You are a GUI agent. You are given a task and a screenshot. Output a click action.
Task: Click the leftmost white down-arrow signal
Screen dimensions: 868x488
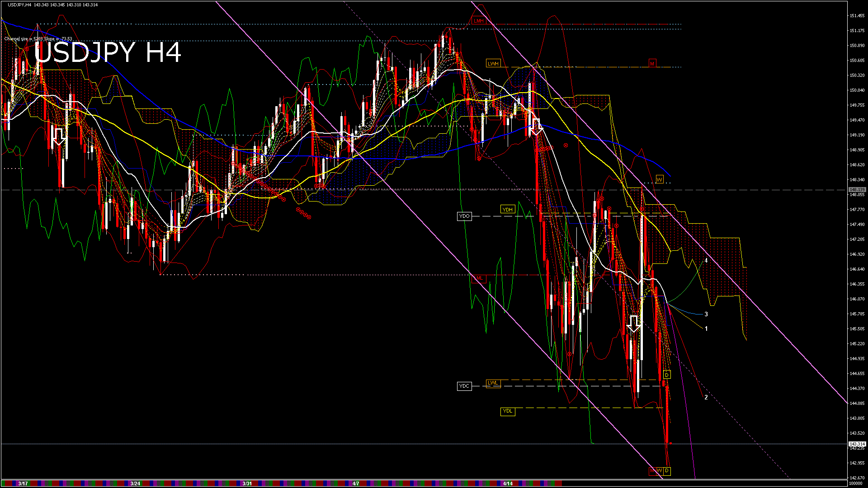click(59, 136)
